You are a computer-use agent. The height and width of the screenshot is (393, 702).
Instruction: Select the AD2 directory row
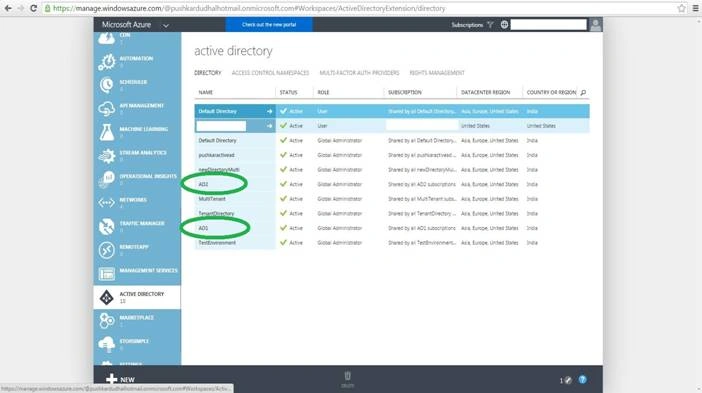[x=392, y=184]
